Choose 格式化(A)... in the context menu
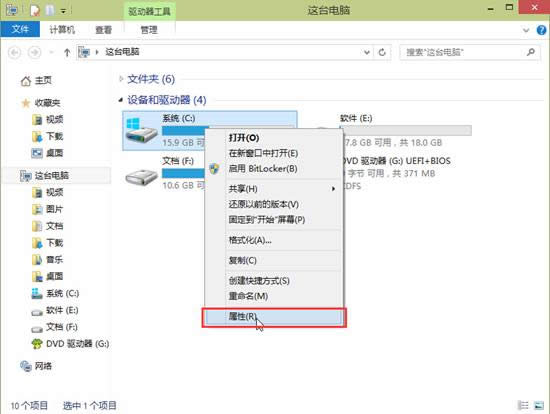Image resolution: width=550 pixels, height=414 pixels. click(250, 240)
